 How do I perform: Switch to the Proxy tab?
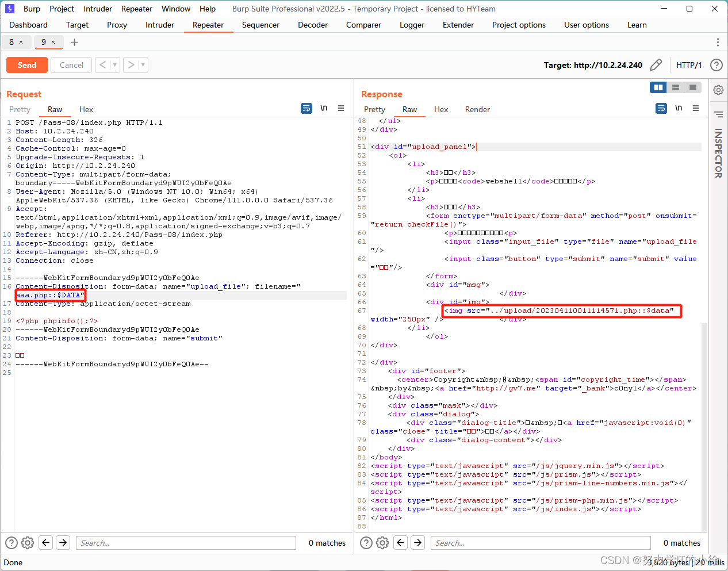pos(117,25)
